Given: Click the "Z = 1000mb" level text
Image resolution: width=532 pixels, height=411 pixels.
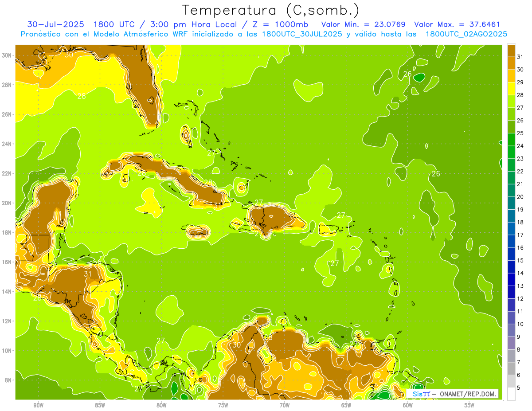Looking at the screenshot, I should (x=279, y=24).
